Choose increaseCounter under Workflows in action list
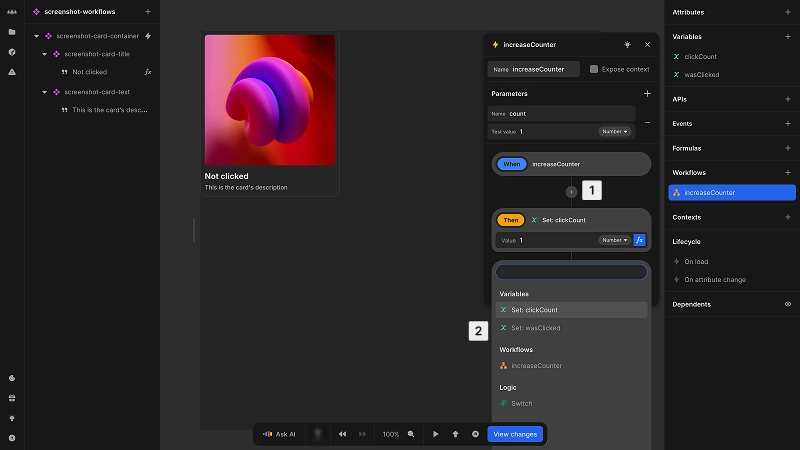This screenshot has height=450, width=800. tap(571, 365)
